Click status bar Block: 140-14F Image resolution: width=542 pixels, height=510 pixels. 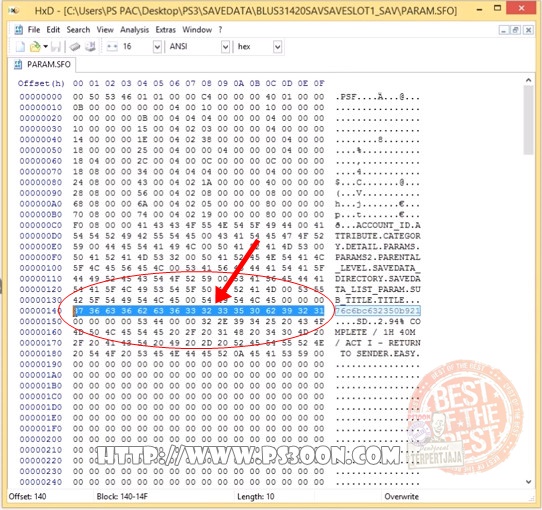(x=122, y=497)
